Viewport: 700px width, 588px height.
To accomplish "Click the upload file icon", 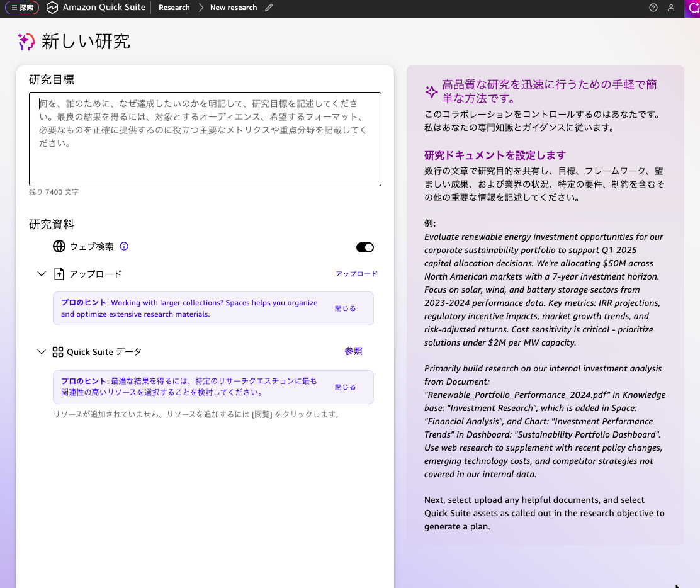I will [59, 274].
